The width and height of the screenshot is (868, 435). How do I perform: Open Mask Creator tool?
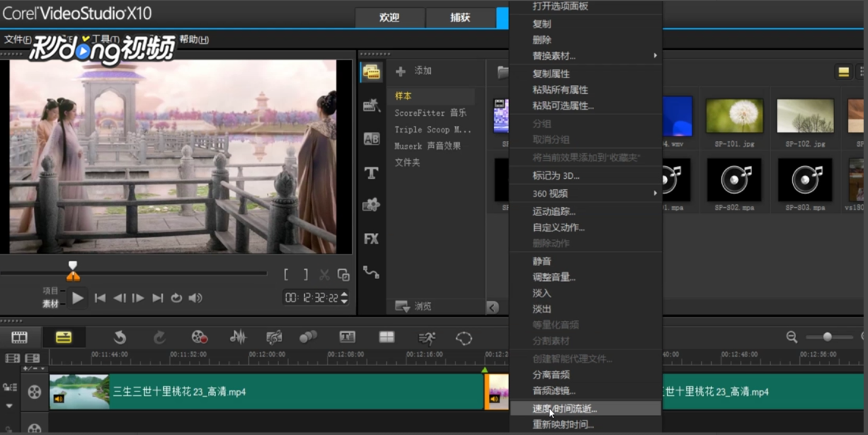(464, 338)
